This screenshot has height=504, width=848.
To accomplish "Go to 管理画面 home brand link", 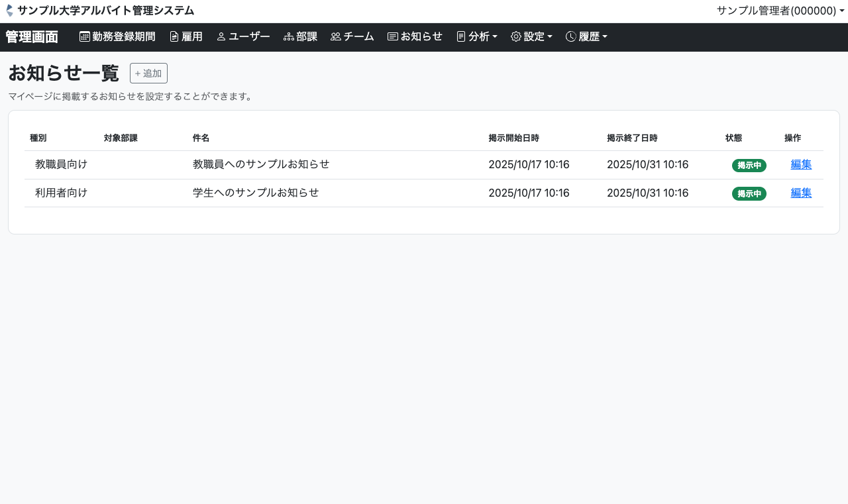I will [32, 37].
